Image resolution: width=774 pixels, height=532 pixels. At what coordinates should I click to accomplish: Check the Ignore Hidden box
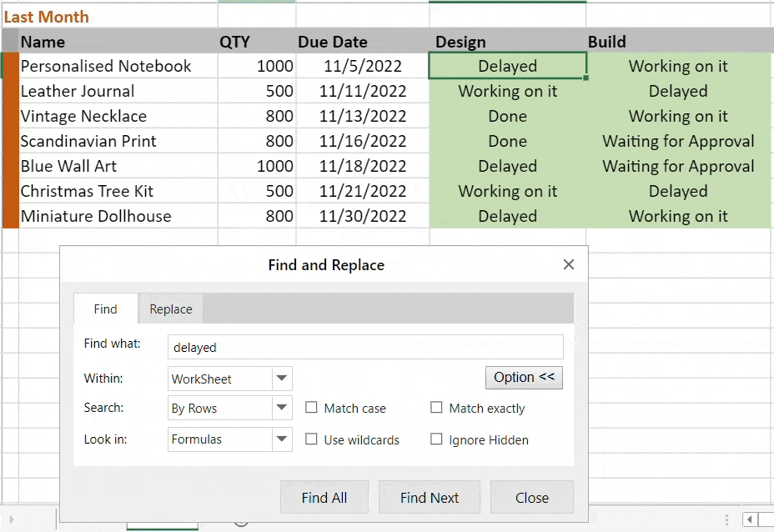436,439
